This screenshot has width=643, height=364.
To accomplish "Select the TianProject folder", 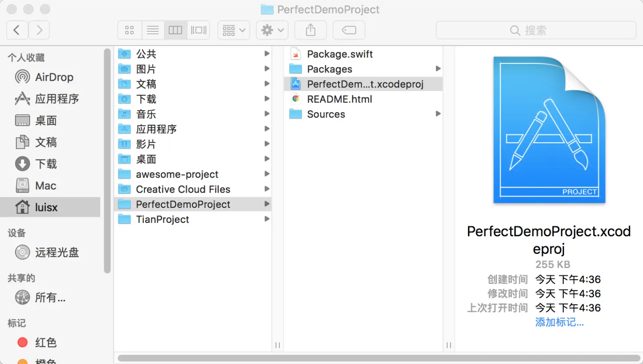I will 193,219.
